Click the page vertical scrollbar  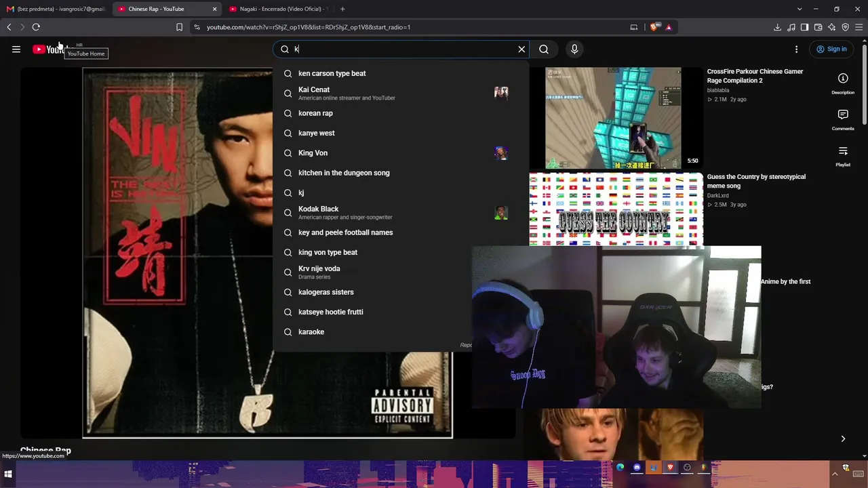(x=865, y=85)
